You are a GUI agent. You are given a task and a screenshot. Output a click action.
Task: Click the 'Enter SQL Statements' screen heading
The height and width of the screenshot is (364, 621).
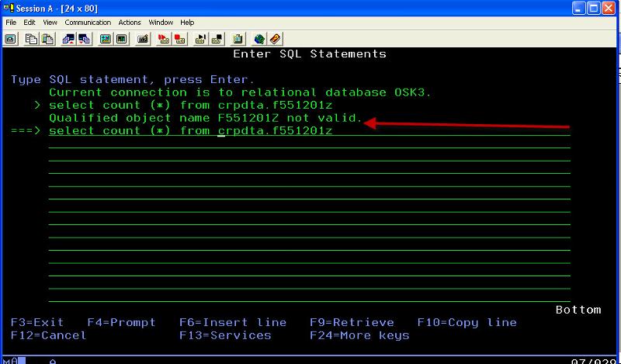[x=310, y=54]
